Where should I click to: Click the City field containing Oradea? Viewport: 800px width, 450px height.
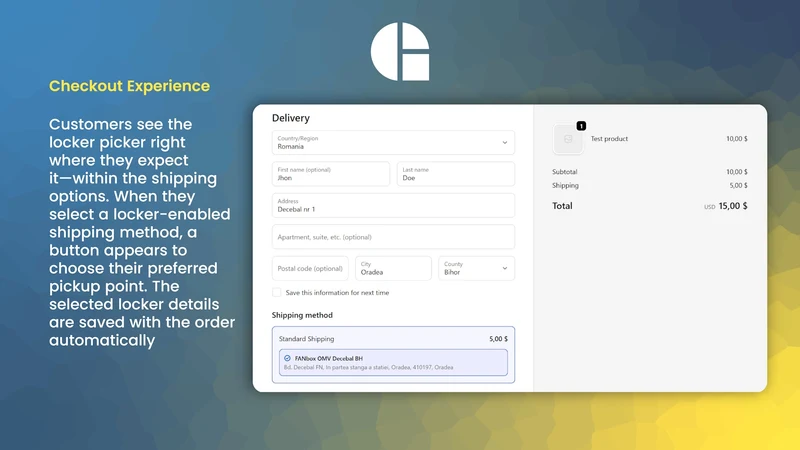(393, 268)
